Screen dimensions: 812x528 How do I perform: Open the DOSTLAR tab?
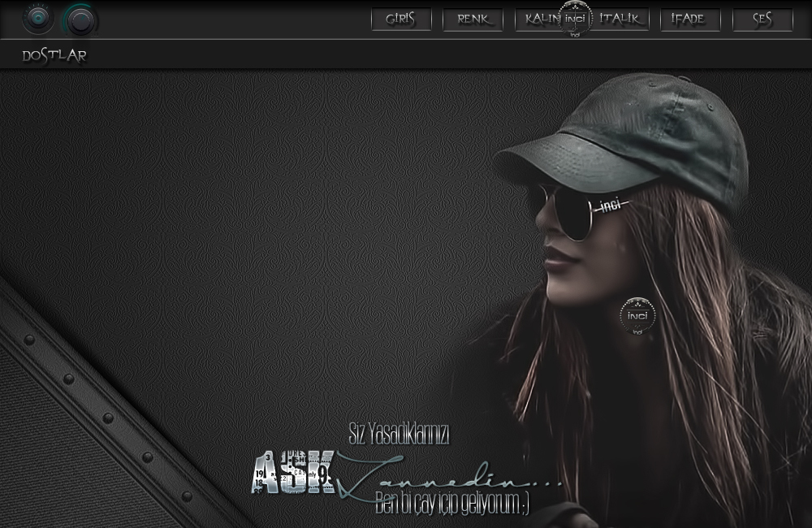tap(54, 55)
